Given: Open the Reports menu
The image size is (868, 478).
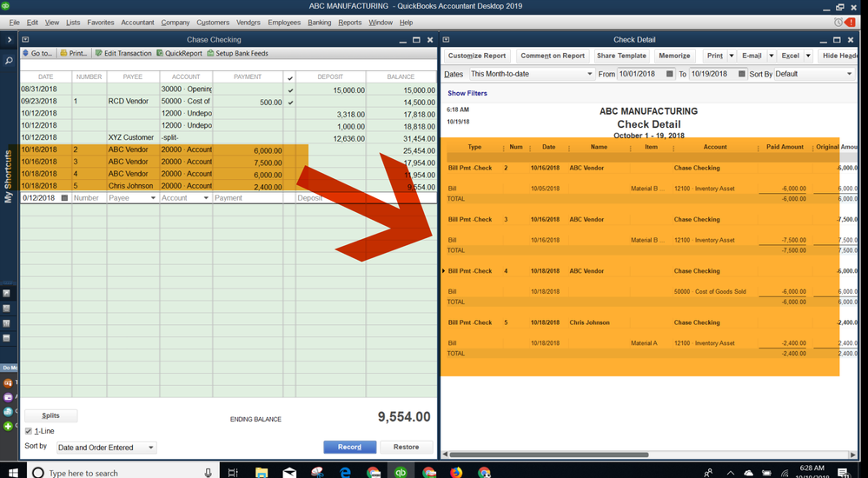Looking at the screenshot, I should (350, 22).
